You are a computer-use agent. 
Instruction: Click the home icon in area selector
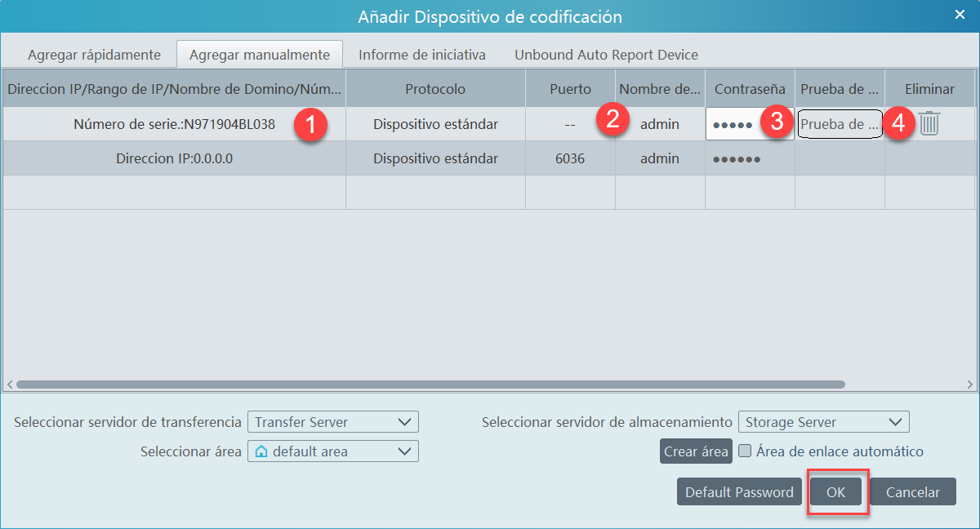[x=261, y=451]
